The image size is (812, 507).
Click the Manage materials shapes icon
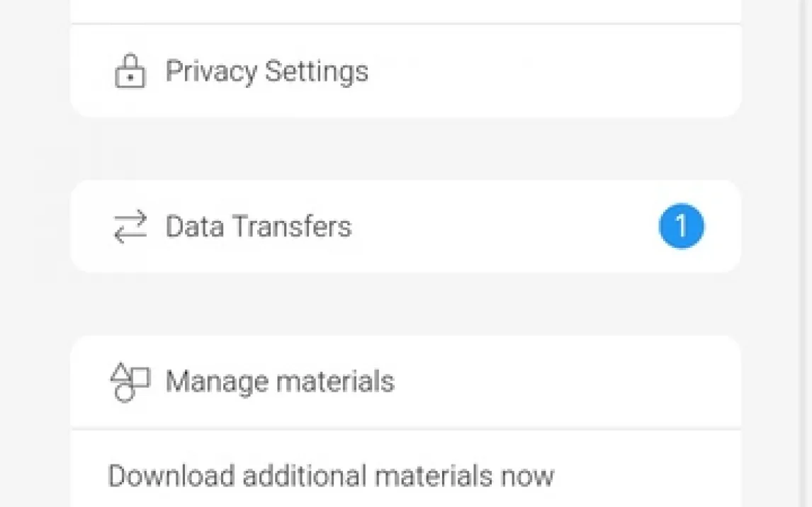click(x=130, y=382)
